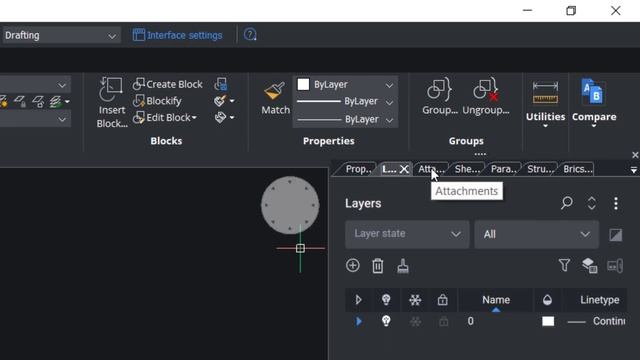The width and height of the screenshot is (640, 360).
Task: Expand Compare dropdown arrow
Action: point(594,126)
